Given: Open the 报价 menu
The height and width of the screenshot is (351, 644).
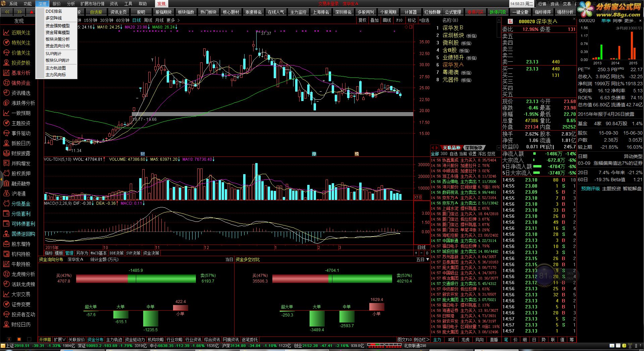Looking at the screenshot, I should tap(57, 4).
